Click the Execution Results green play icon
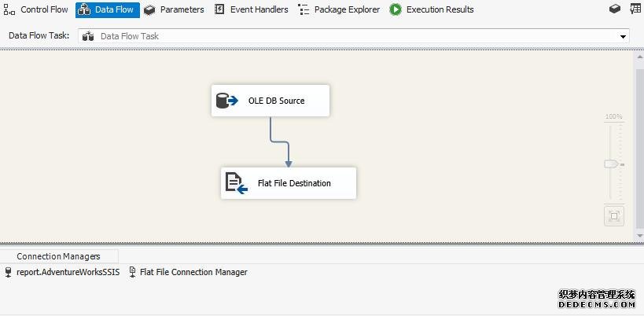644x316 pixels. (396, 9)
